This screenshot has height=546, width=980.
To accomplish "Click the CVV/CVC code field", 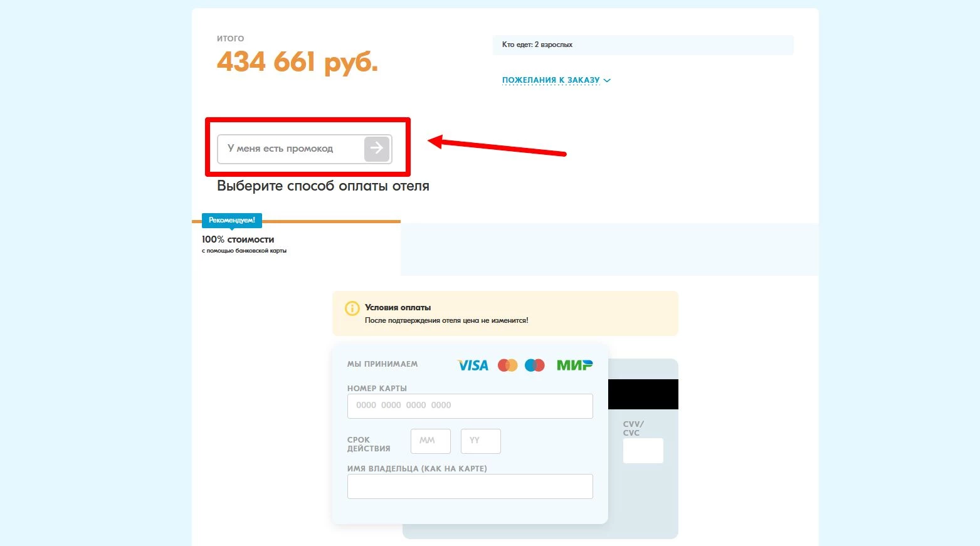I will pyautogui.click(x=643, y=451).
